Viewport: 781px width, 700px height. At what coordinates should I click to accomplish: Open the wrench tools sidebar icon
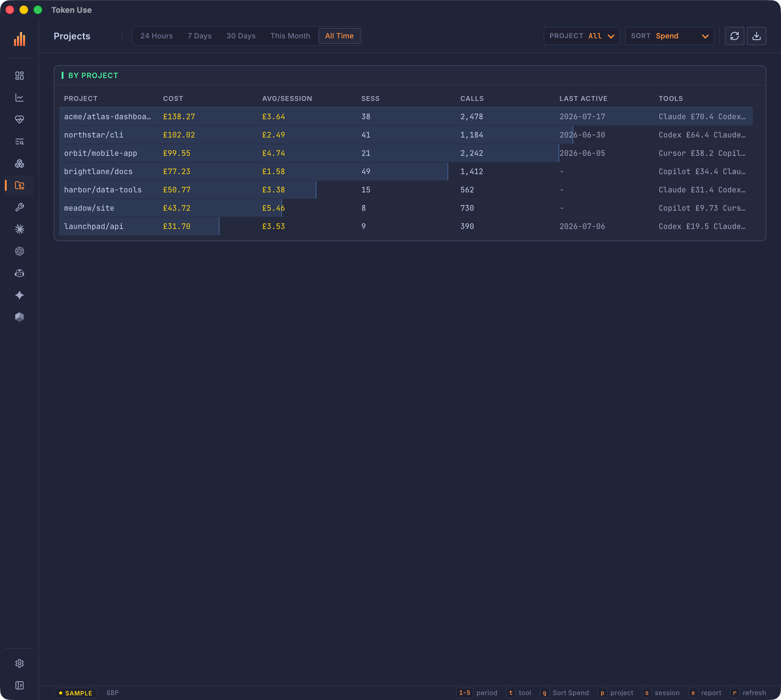coord(19,207)
